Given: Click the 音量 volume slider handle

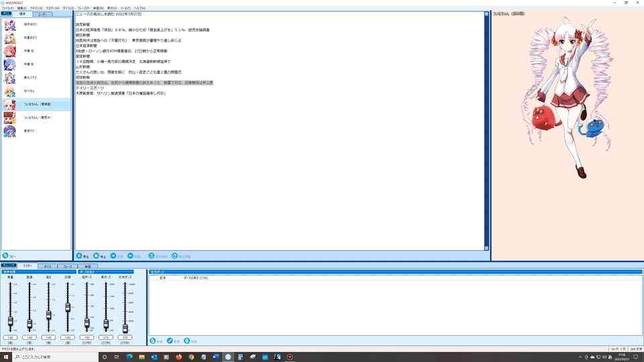Looking at the screenshot, I should [10, 321].
